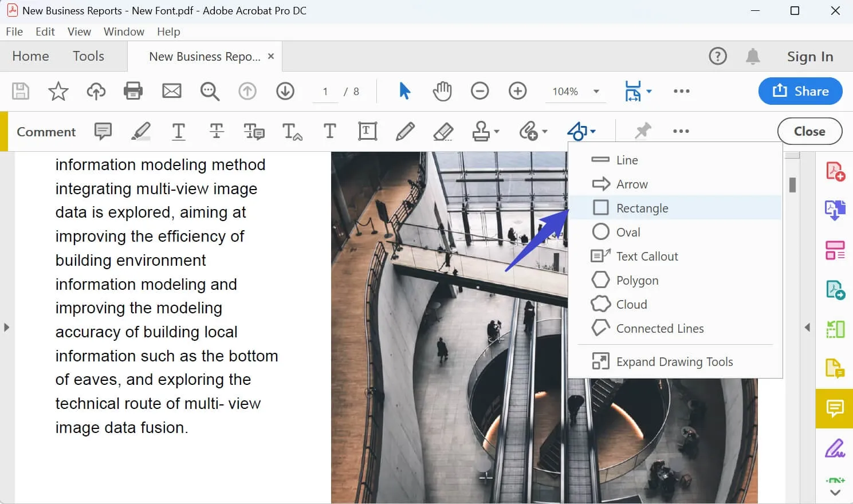Open Fill & Sign from the right sidebar
The width and height of the screenshot is (853, 504).
pyautogui.click(x=835, y=447)
